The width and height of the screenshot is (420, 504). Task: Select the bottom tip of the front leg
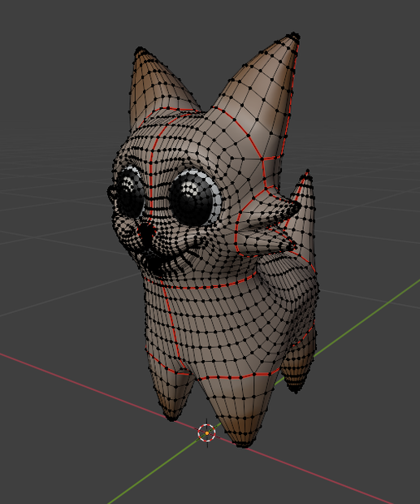(x=244, y=444)
